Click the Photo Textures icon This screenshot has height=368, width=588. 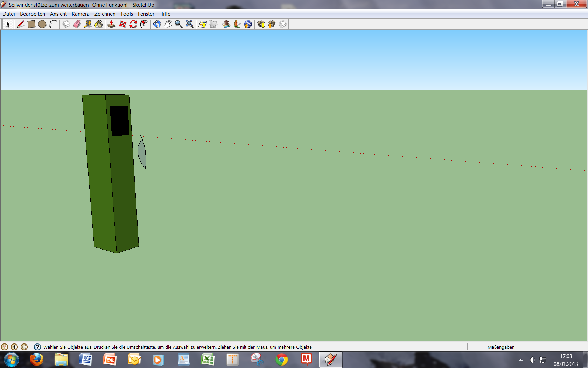(237, 24)
